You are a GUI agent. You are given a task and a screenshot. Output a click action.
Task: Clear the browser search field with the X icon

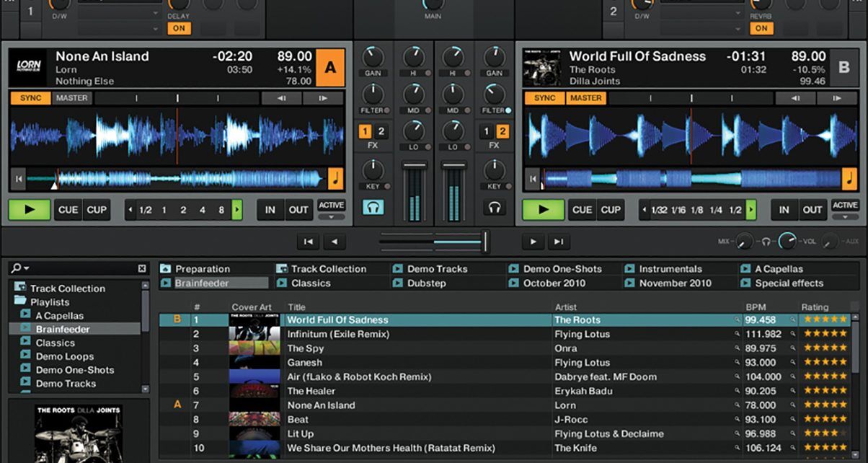pyautogui.click(x=142, y=268)
